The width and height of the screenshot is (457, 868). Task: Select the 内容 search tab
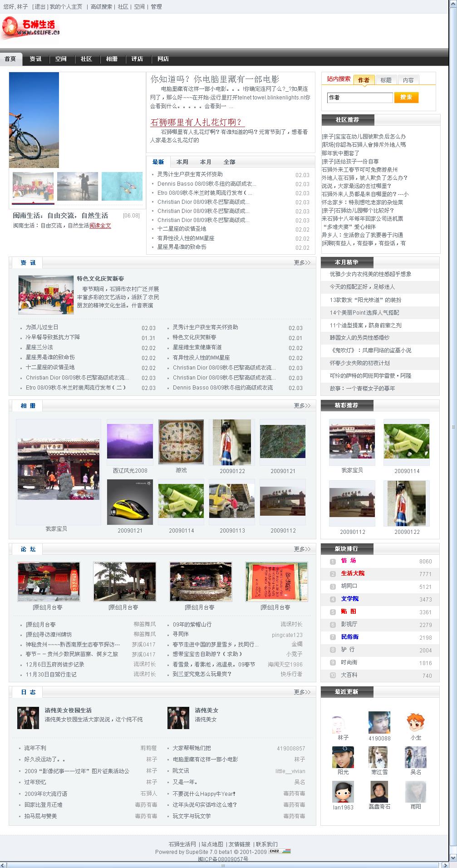click(x=408, y=80)
